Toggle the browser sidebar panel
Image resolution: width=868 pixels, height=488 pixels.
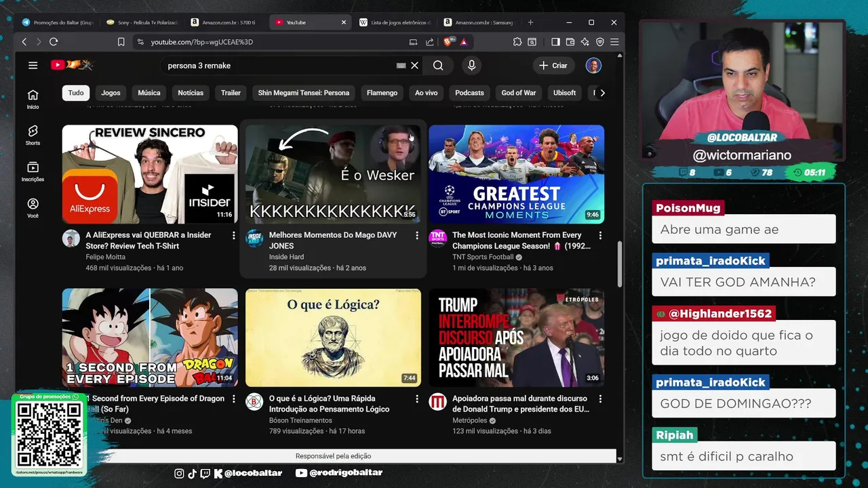[x=555, y=42]
